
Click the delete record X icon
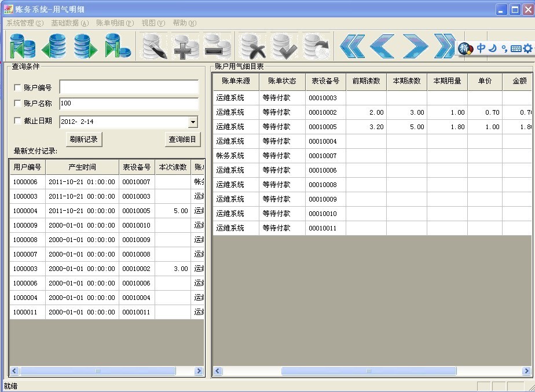click(x=253, y=46)
